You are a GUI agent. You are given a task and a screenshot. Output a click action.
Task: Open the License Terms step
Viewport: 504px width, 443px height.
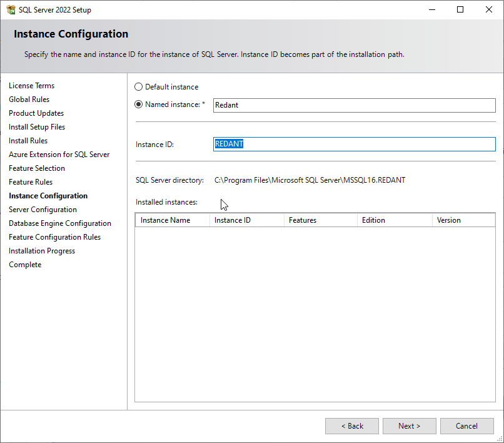[31, 86]
